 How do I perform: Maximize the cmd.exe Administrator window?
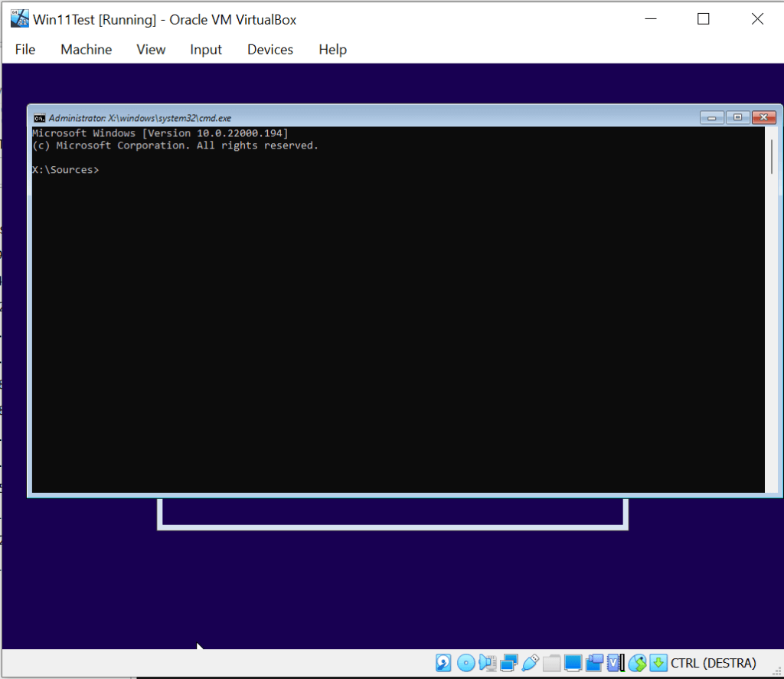(737, 117)
